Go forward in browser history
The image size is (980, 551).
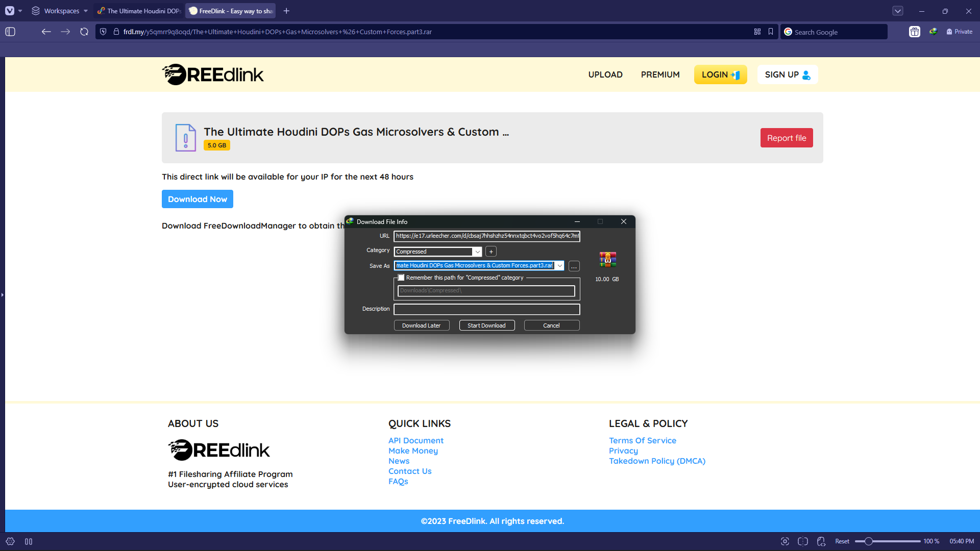tap(65, 32)
